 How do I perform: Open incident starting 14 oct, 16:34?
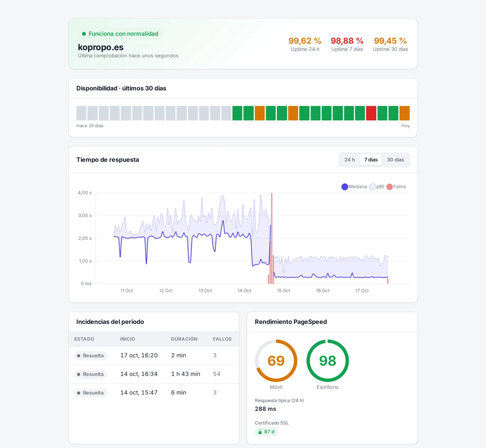[x=154, y=374]
